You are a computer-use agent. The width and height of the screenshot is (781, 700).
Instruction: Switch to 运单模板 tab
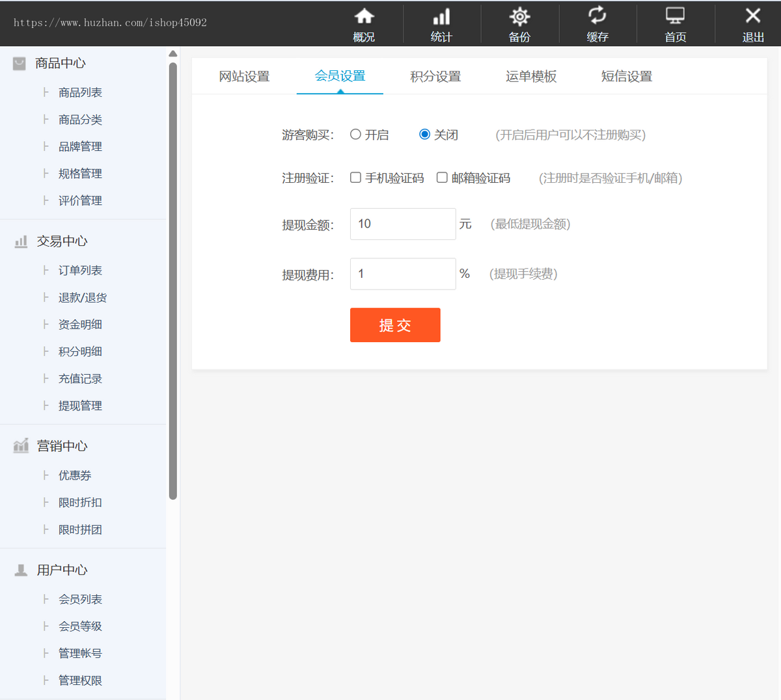coord(531,77)
